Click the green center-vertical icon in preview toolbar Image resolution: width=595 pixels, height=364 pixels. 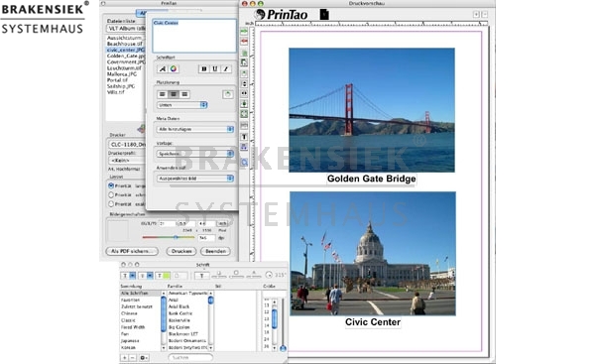tap(244, 103)
